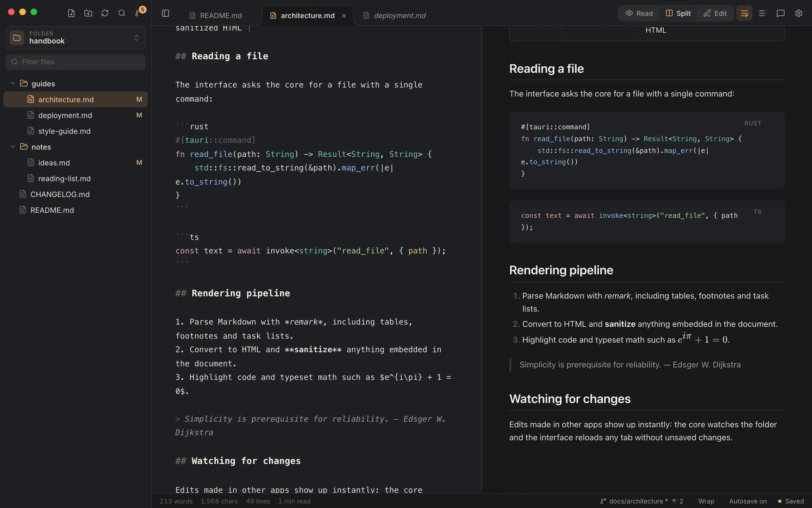Open deployment.md in the file tree

pyautogui.click(x=76, y=115)
